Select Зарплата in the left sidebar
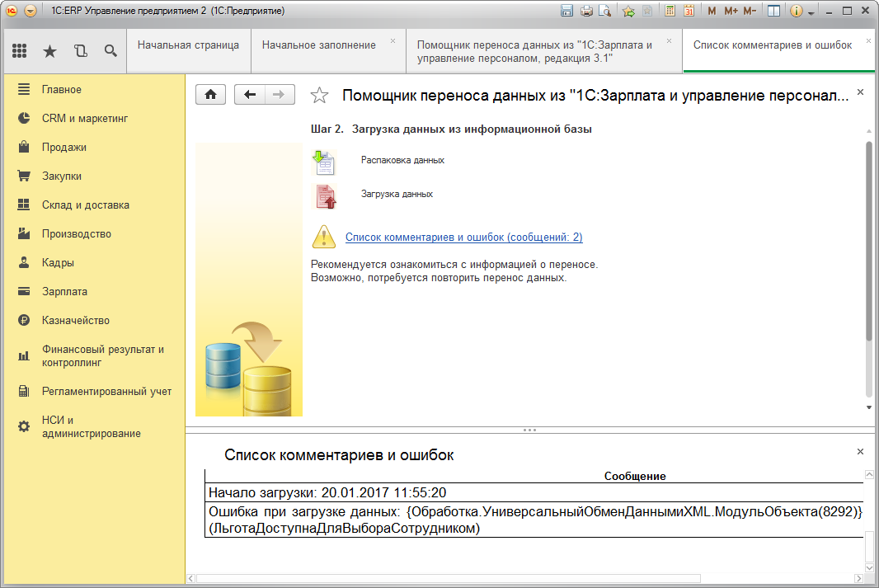The width and height of the screenshot is (879, 588). 64,292
